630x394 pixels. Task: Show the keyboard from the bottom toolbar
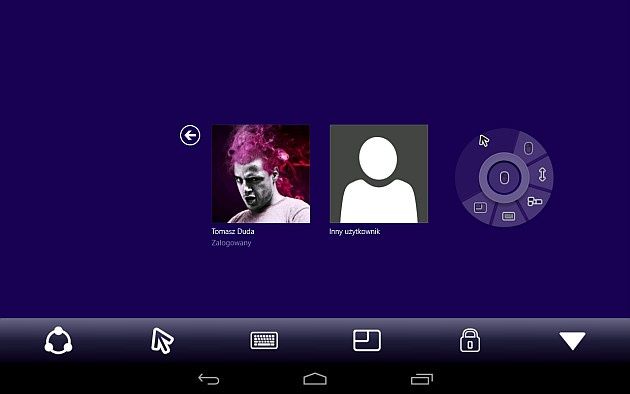tap(264, 341)
